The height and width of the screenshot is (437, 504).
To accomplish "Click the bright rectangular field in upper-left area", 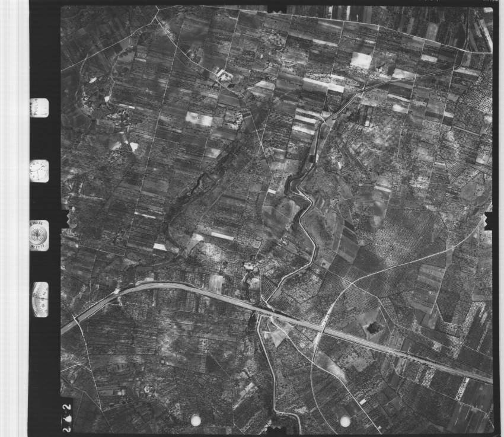I will tap(199, 119).
